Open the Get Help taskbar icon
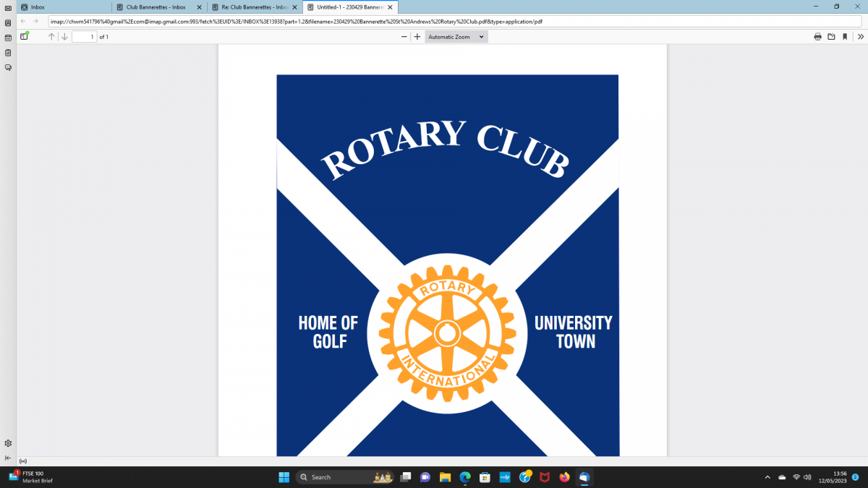 (524, 477)
